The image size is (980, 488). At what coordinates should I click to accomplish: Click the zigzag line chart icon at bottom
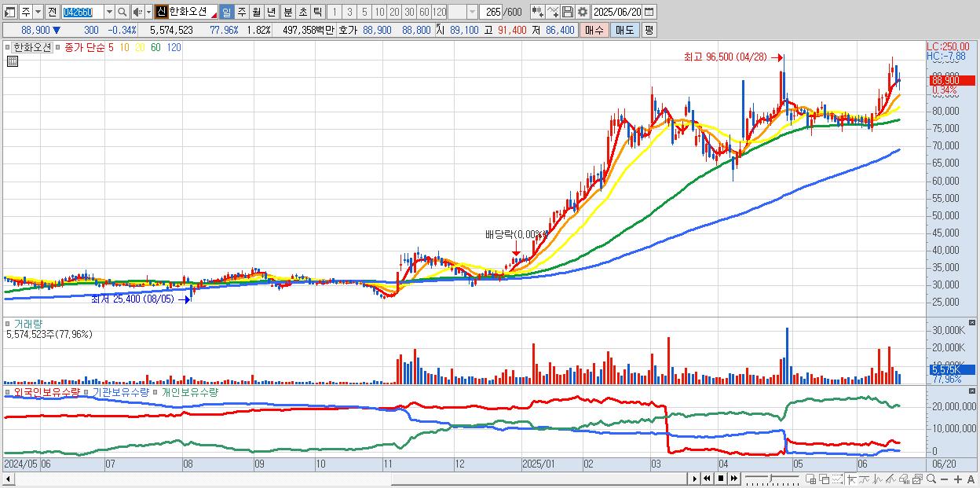coord(877,479)
